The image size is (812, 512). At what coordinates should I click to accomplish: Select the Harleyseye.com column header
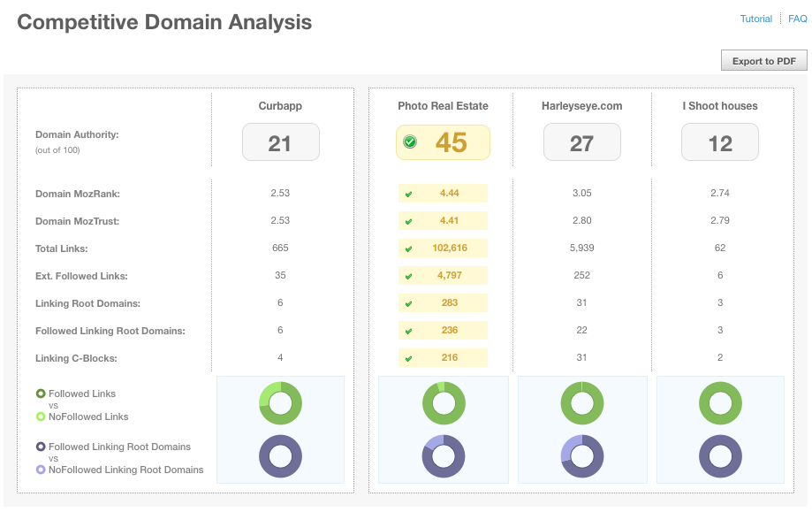coord(581,105)
